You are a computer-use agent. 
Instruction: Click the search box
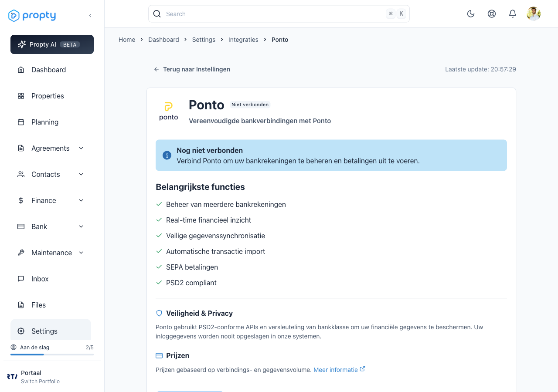(279, 14)
